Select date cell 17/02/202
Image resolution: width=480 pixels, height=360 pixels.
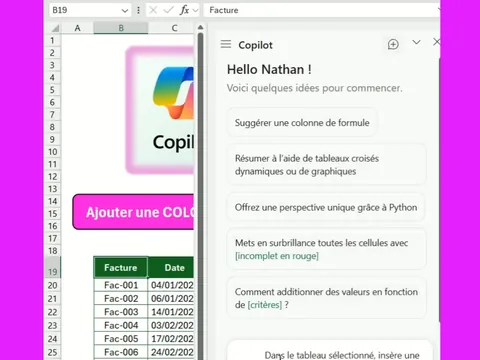tap(171, 338)
